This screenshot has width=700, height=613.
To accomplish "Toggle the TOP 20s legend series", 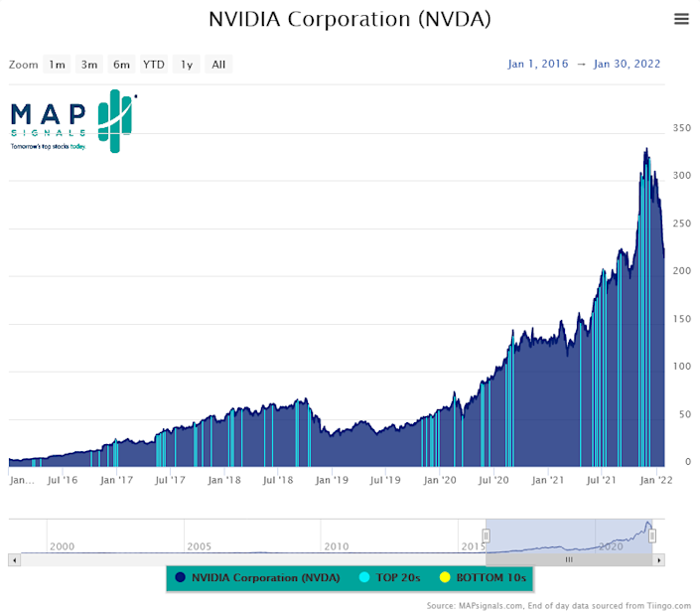I will (390, 577).
